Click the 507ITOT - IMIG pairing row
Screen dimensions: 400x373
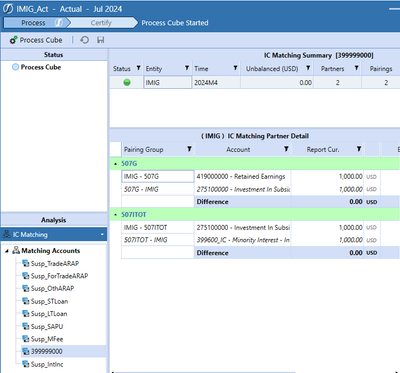click(x=158, y=240)
